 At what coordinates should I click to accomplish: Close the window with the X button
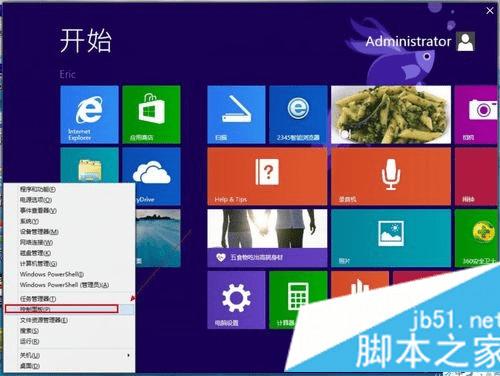tap(490, 11)
